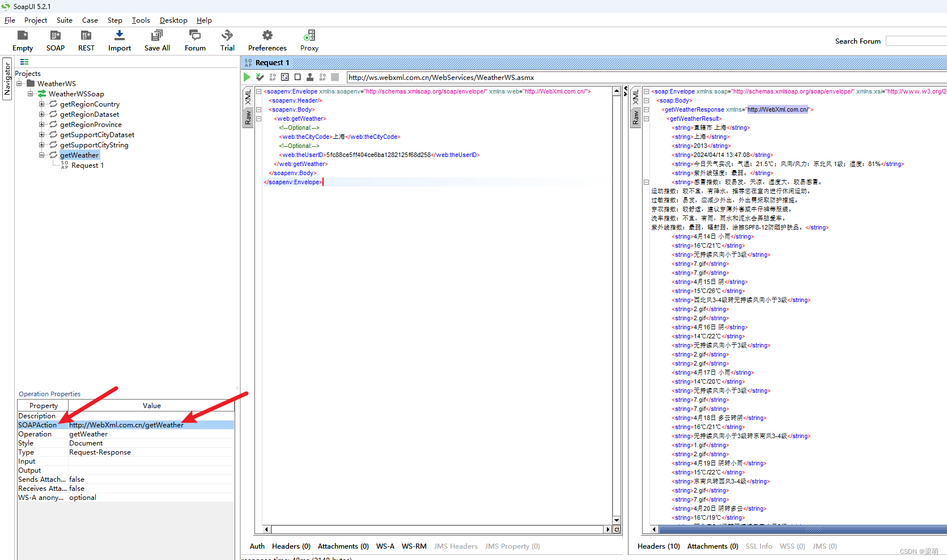
Task: Click the SOAP icon beside Request 1 in the tree
Action: click(x=65, y=165)
